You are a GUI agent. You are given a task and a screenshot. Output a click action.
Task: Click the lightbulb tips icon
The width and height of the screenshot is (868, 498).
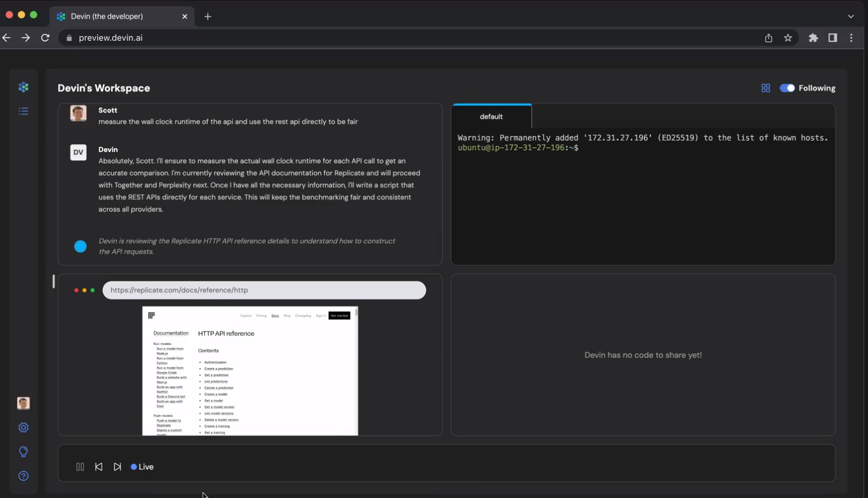24,452
